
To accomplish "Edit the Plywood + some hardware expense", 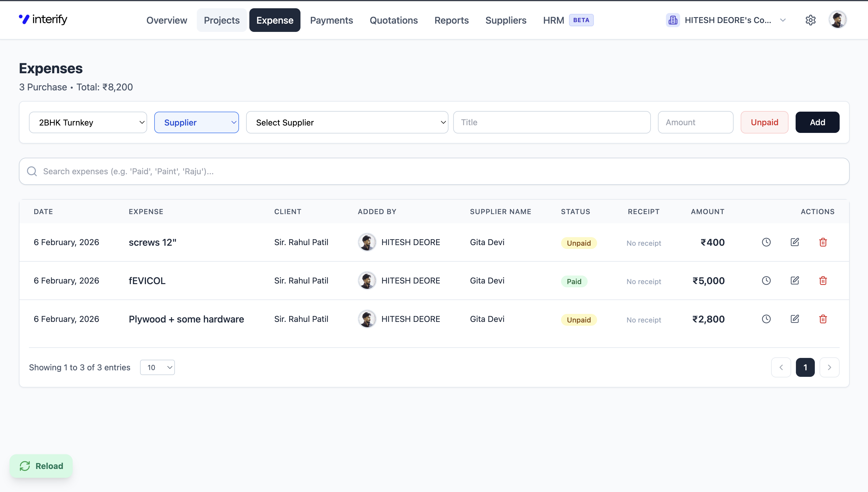I will point(794,319).
